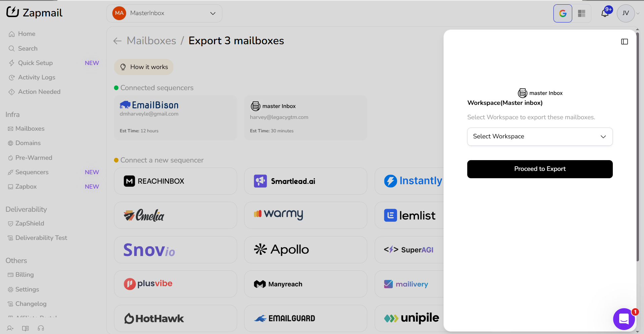This screenshot has height=334, width=644.
Task: Click the headset support icon in the sidebar
Action: point(41,328)
